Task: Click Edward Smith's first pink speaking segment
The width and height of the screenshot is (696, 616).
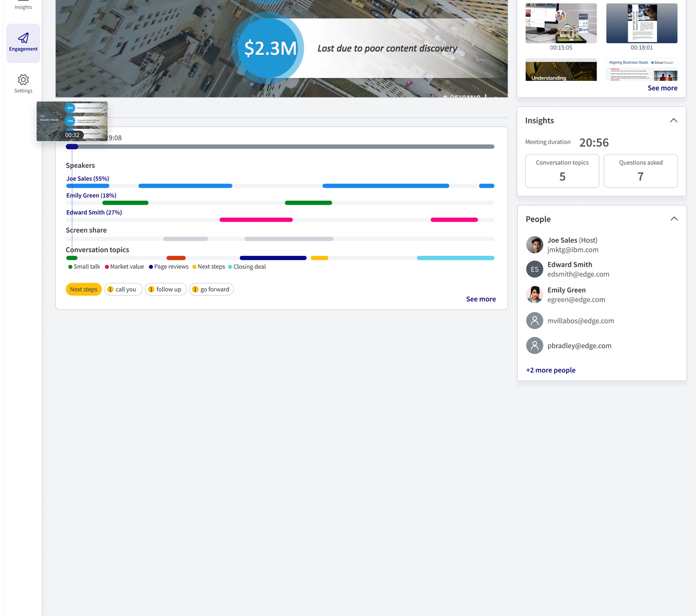Action: click(x=256, y=220)
